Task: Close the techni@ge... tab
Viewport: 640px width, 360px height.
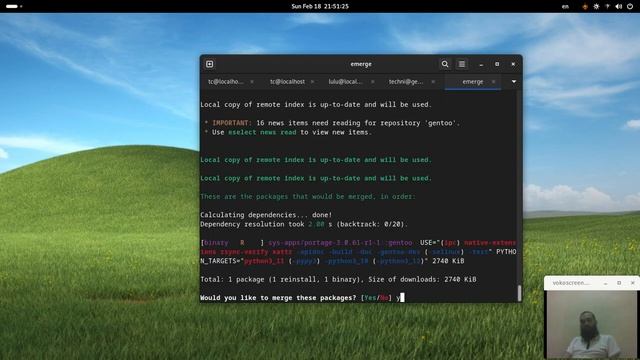Action: [x=433, y=82]
